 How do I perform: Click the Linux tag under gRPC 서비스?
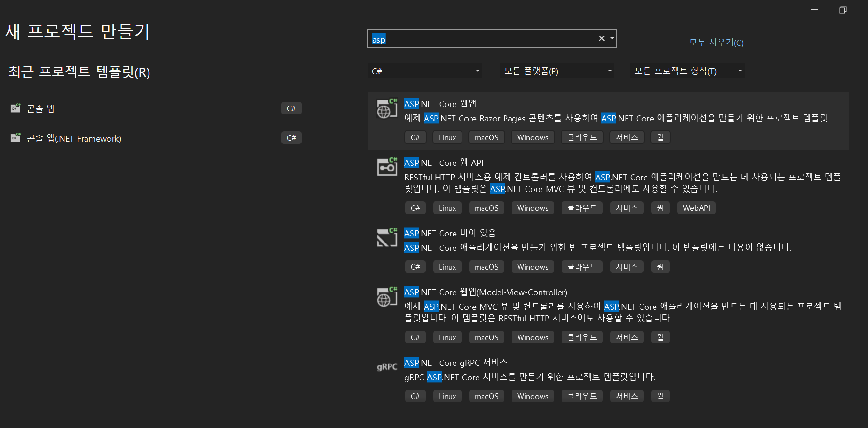click(x=447, y=396)
